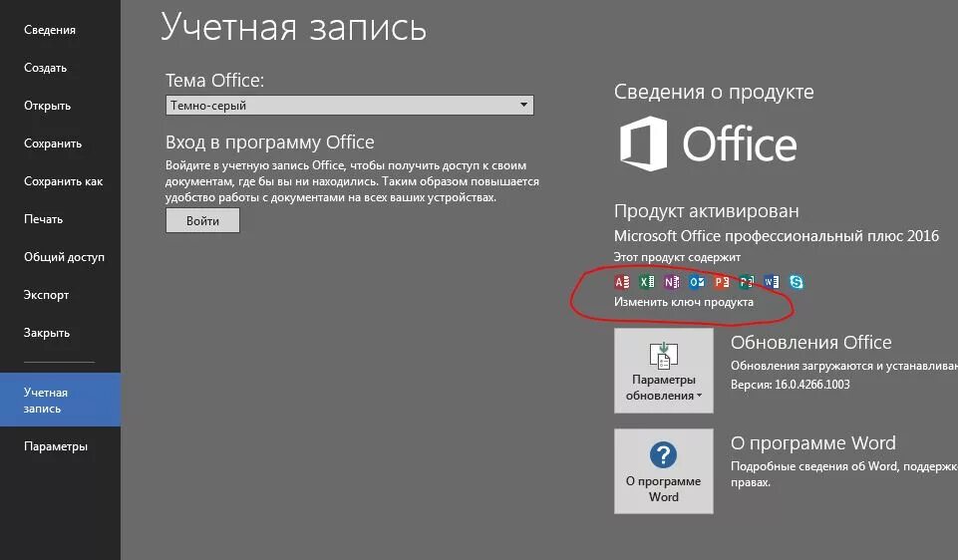The width and height of the screenshot is (958, 560).
Task: Click the Outlook product icon
Action: (x=697, y=282)
